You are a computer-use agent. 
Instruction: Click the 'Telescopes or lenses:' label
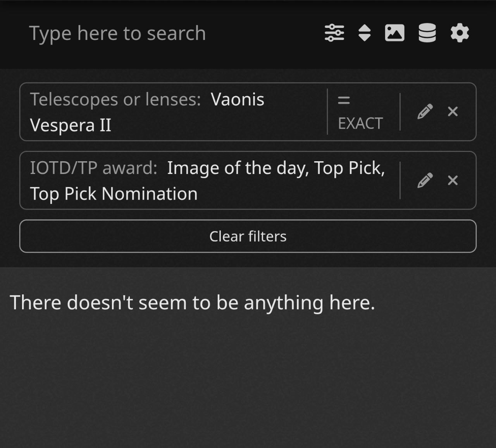[x=115, y=100]
